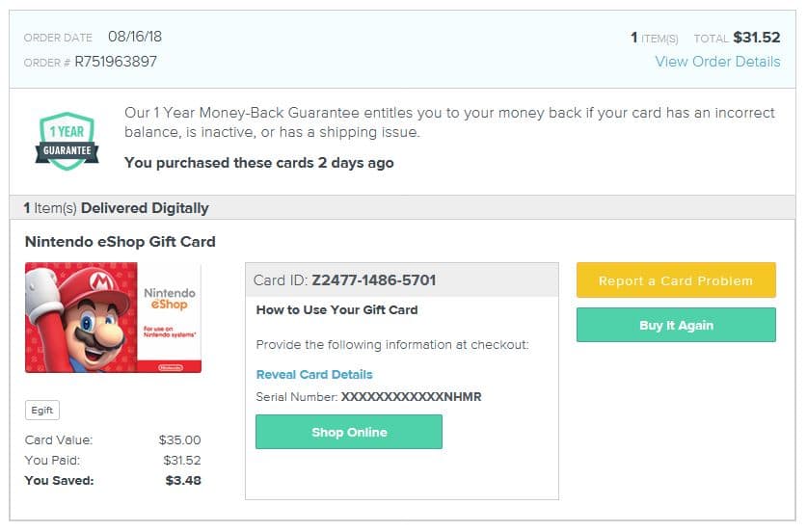Click the masked serial number ending NHMR
The width and height of the screenshot is (807, 532).
[x=412, y=397]
